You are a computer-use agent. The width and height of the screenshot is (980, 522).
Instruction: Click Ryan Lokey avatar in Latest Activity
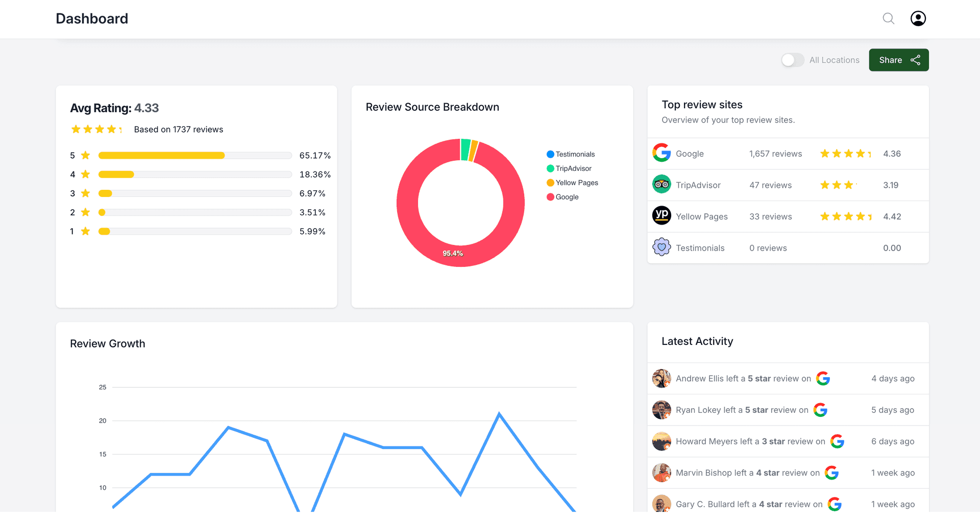(661, 410)
